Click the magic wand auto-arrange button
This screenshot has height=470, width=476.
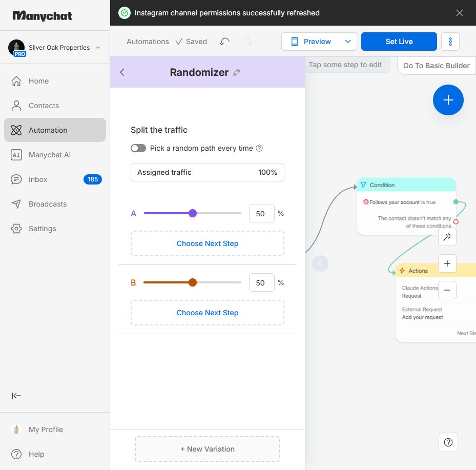[447, 236]
